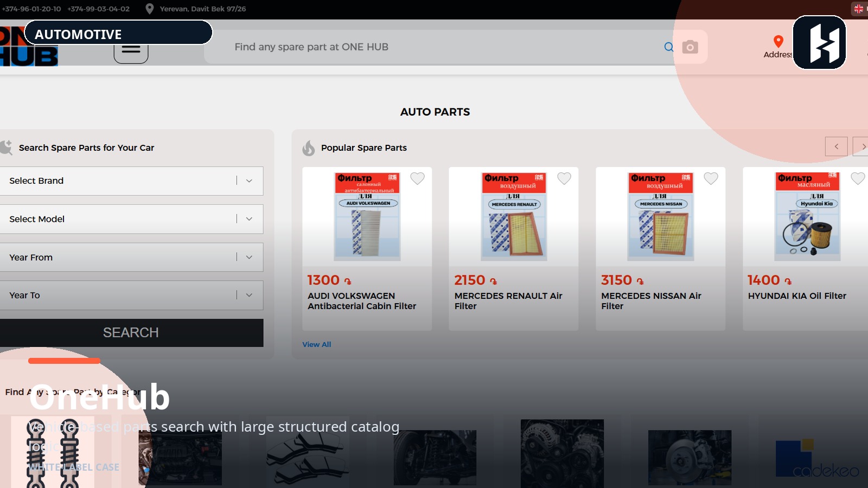
Task: Expand the Year To dropdown
Action: pyautogui.click(x=131, y=296)
